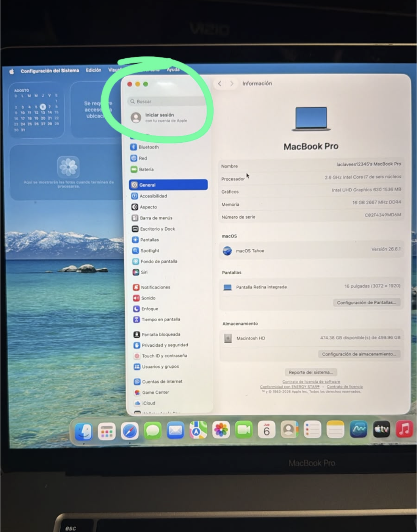Open Aspecto settings
417x532 pixels.
[144, 207]
